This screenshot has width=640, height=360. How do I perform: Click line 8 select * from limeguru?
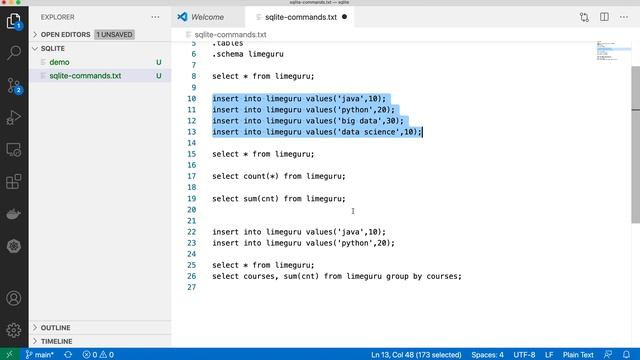[263, 76]
